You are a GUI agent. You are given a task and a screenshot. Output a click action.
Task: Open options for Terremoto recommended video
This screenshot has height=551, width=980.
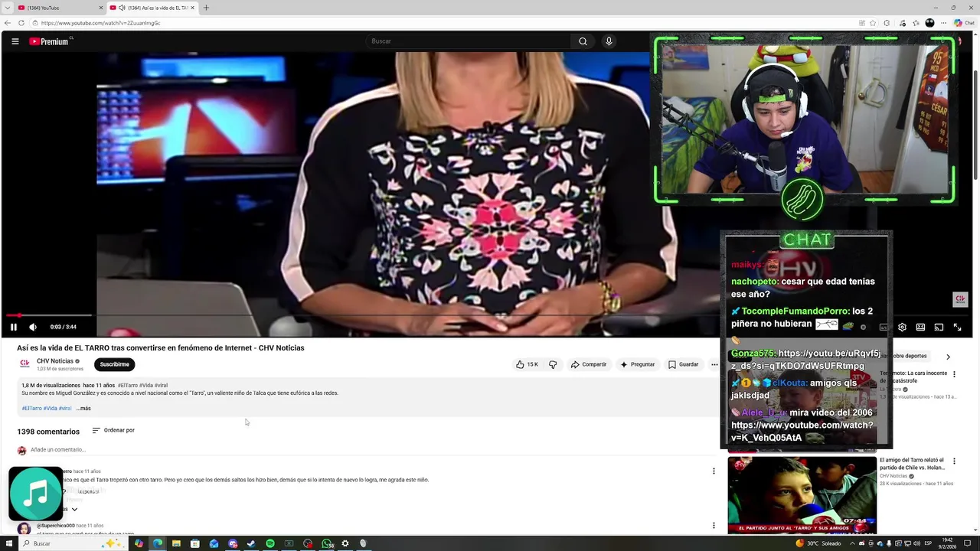click(x=954, y=374)
